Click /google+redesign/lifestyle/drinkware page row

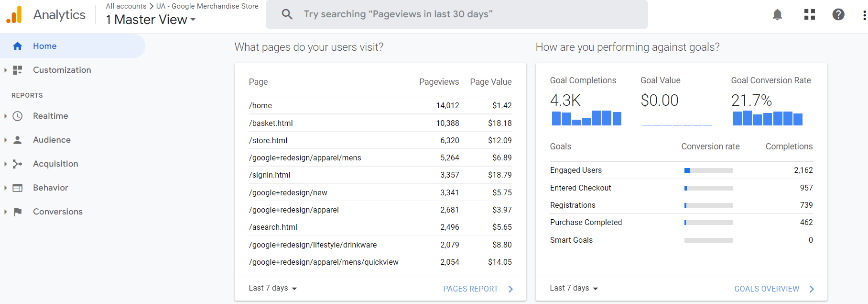pyautogui.click(x=380, y=245)
